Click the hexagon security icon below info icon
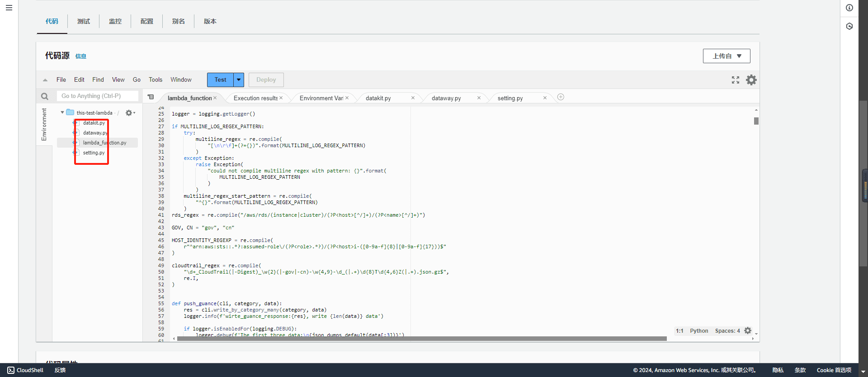This screenshot has width=868, height=377. coord(849,26)
